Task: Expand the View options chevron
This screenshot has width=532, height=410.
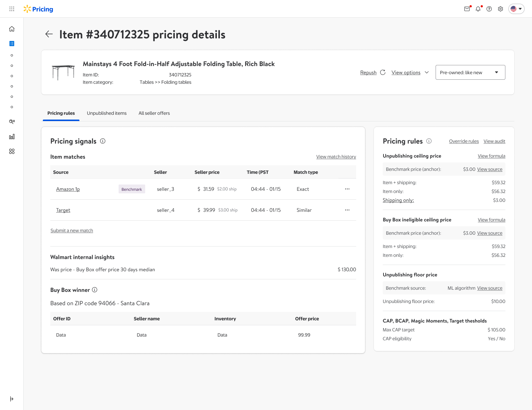Action: [x=427, y=72]
